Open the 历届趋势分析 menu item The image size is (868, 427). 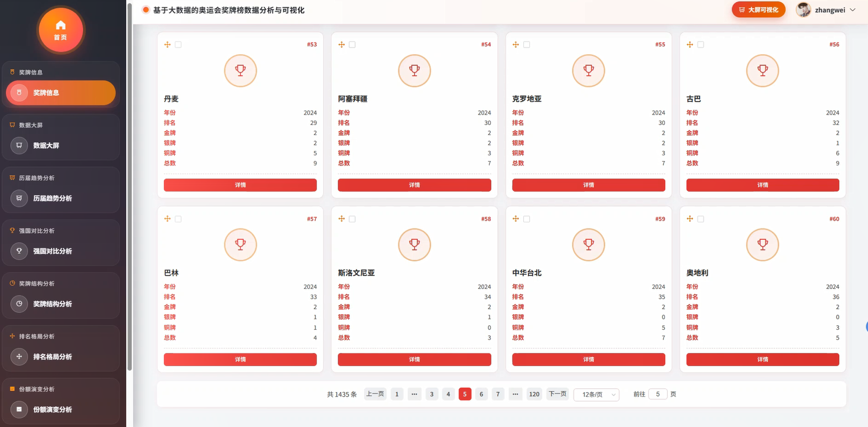pos(61,198)
